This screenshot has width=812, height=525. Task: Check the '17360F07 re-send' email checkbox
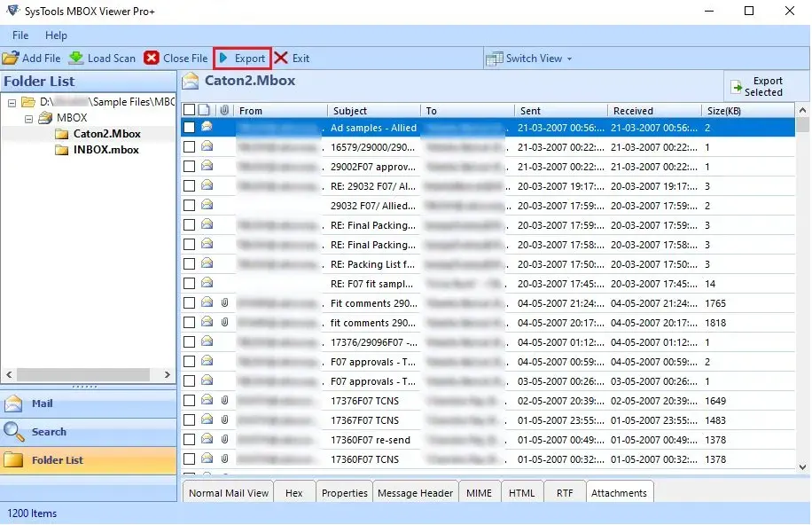coord(189,440)
